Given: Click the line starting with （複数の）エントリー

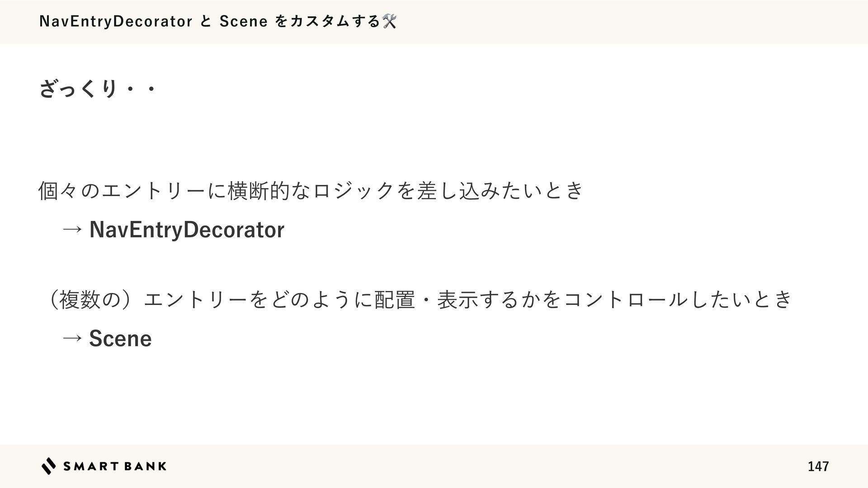Looking at the screenshot, I should pyautogui.click(x=416, y=299).
